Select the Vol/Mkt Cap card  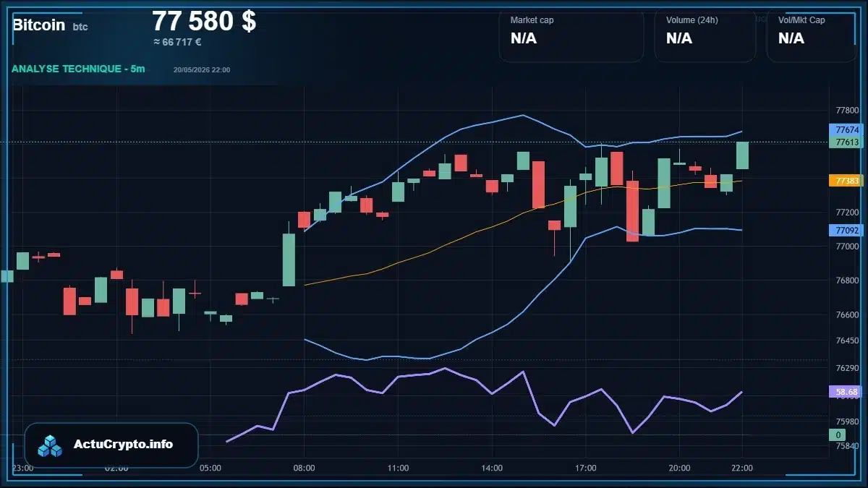coord(812,35)
